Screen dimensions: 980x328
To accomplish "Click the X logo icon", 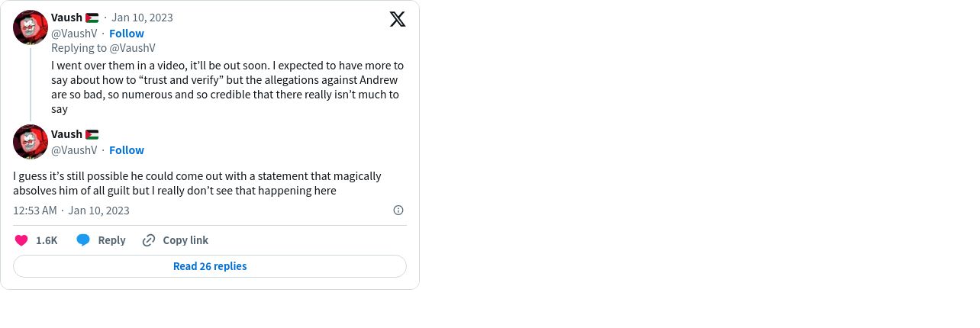I will click(x=398, y=19).
